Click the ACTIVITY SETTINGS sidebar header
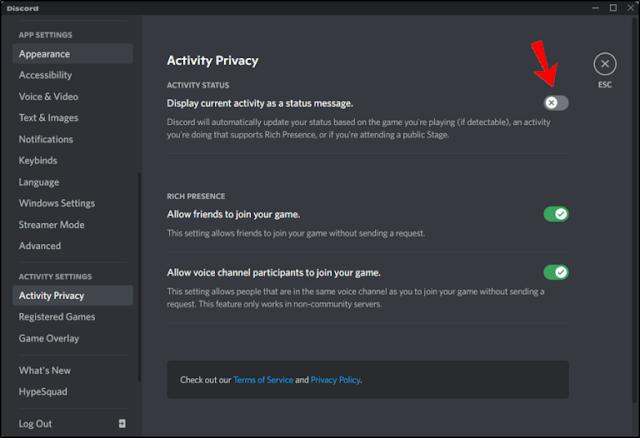This screenshot has height=438, width=640. point(55,277)
